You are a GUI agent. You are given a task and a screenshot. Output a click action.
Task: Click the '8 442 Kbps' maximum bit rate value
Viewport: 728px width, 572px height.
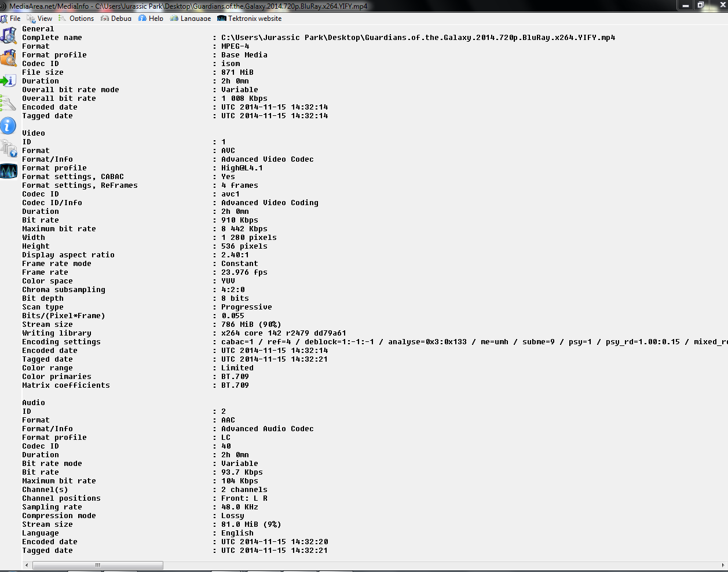tap(244, 229)
